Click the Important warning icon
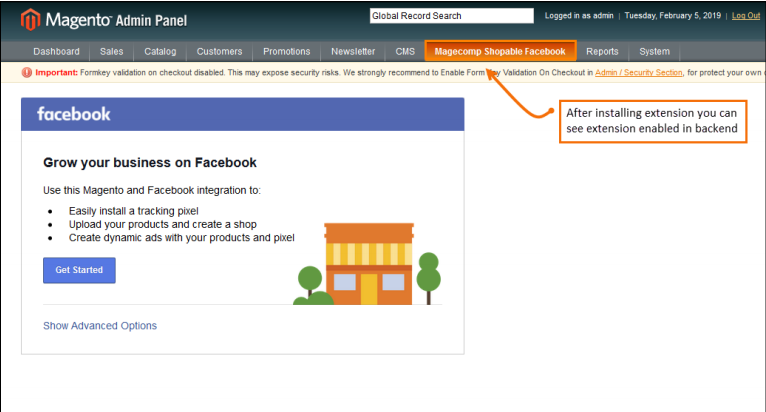This screenshot has width=766, height=412. click(27, 73)
